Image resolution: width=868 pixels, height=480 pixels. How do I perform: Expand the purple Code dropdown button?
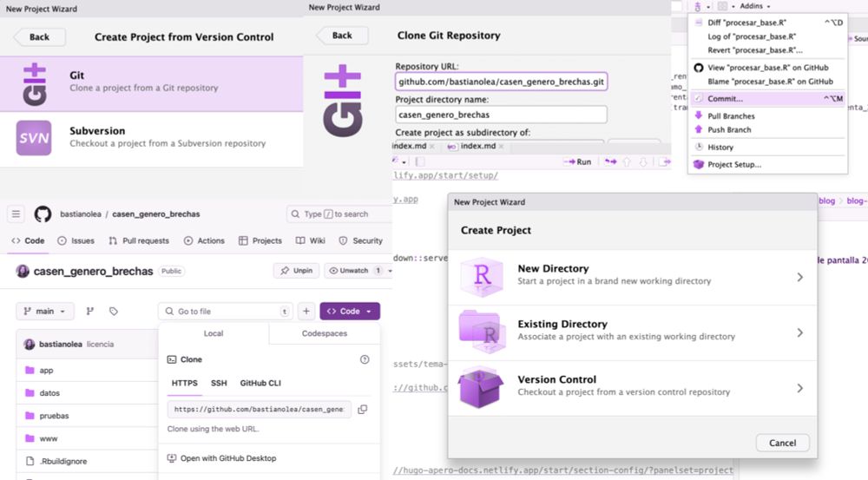pyautogui.click(x=350, y=311)
